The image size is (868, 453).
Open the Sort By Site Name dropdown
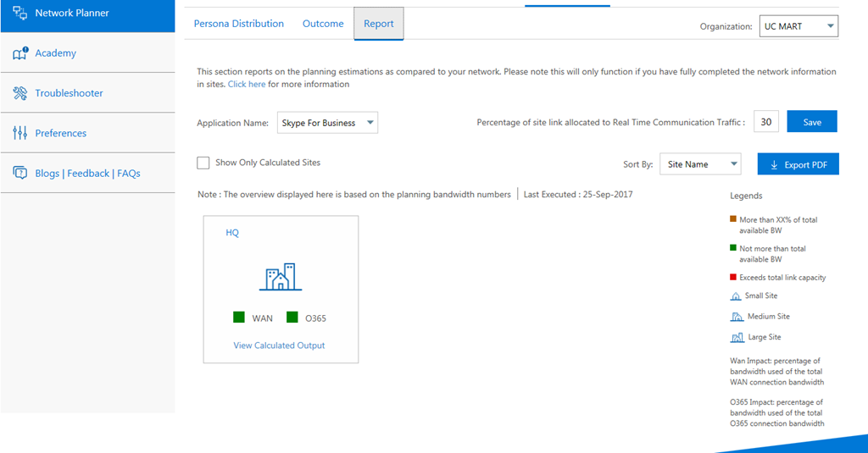700,164
